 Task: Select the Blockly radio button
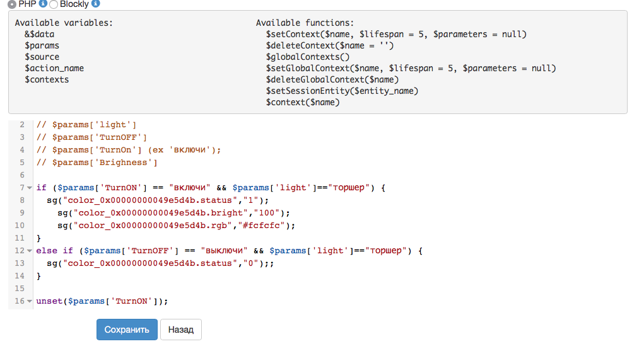coord(54,4)
